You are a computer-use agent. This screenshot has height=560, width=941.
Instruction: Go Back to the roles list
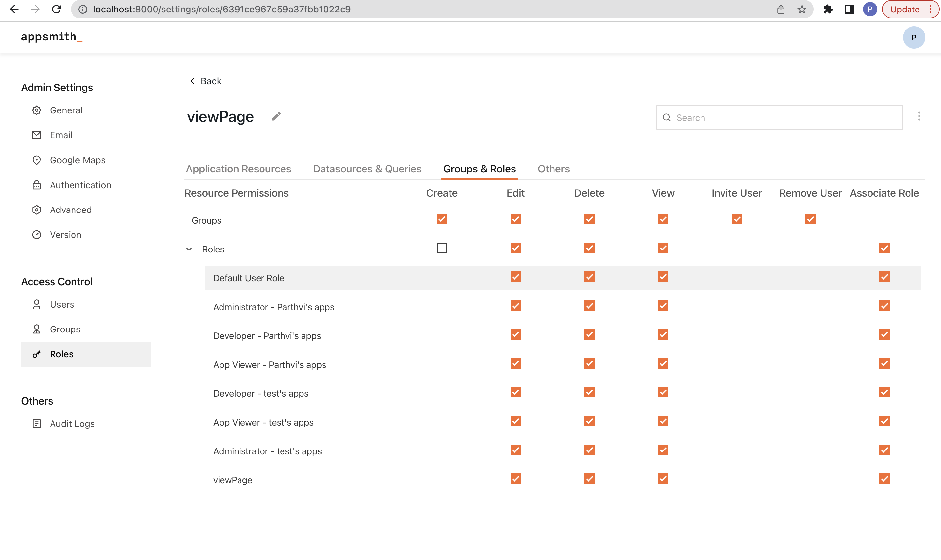[x=205, y=81]
